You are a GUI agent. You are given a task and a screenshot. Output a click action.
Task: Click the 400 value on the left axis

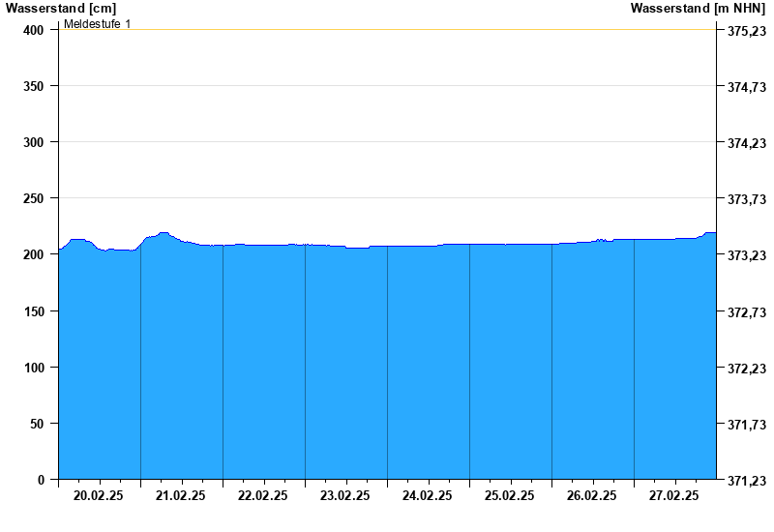[x=35, y=30]
